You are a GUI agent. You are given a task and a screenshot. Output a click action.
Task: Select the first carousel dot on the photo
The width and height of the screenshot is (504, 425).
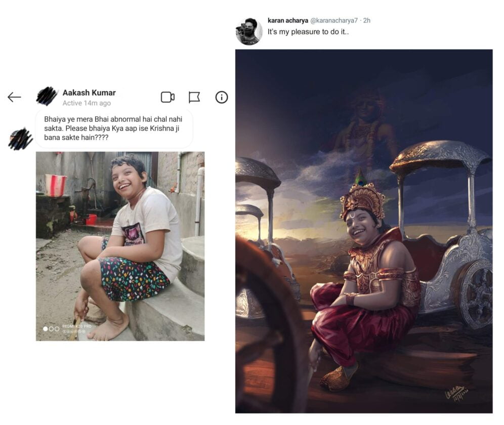click(46, 329)
